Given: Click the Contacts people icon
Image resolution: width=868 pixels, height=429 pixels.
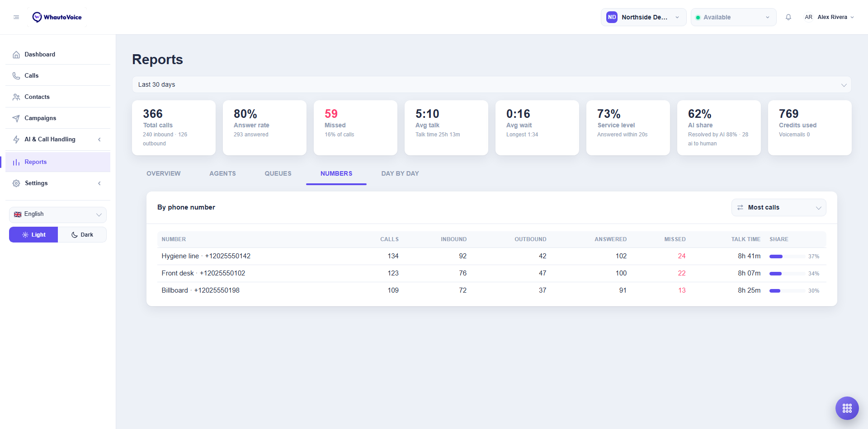Looking at the screenshot, I should 16,97.
